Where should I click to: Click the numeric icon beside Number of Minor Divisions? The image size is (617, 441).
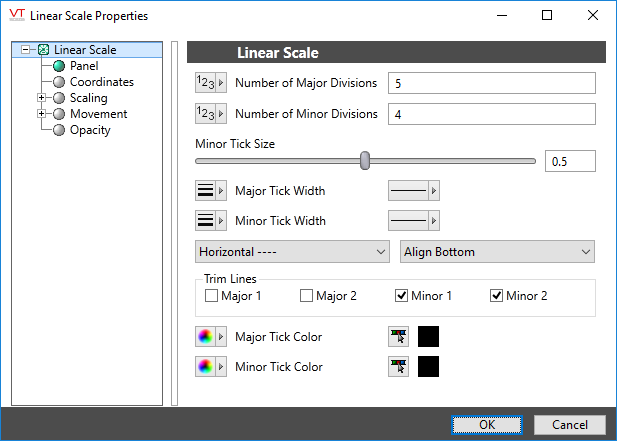coord(206,114)
